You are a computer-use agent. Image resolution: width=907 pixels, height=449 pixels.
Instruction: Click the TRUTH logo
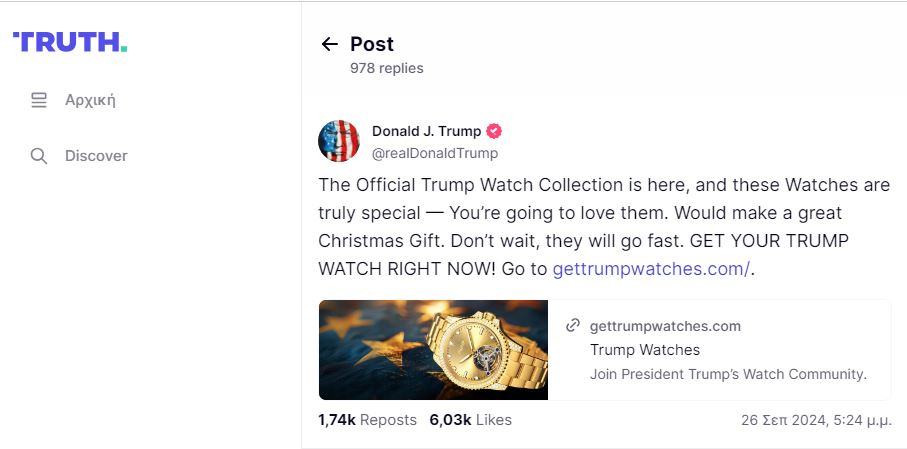(70, 42)
